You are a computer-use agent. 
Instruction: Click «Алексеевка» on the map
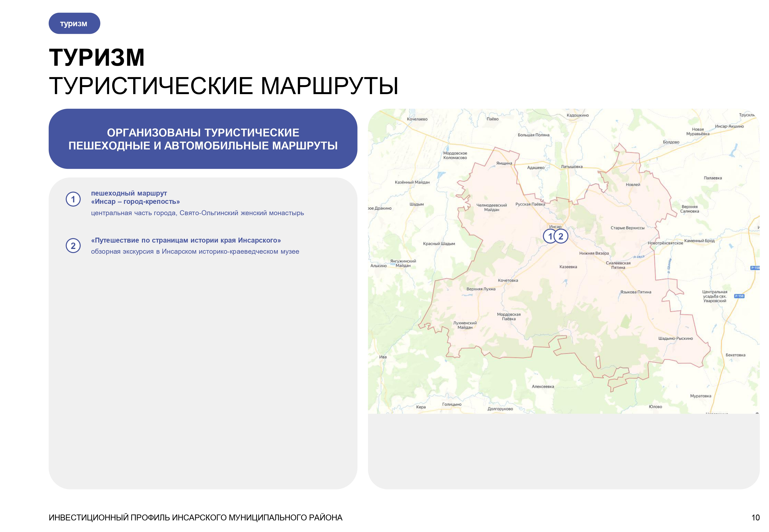click(543, 387)
